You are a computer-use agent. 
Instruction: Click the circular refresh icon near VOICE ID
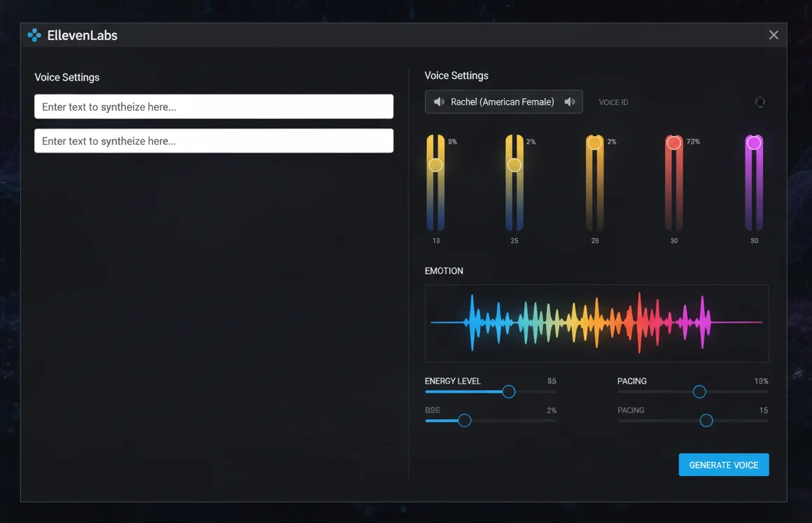[x=759, y=102]
